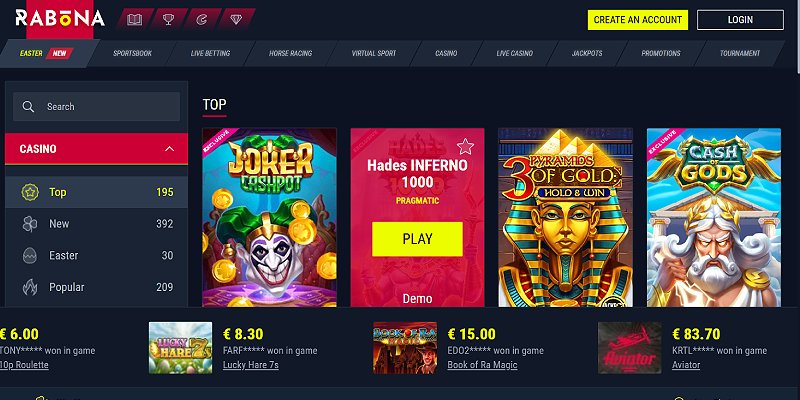Favorite Hades Inferno 1000 with the star

point(465,147)
